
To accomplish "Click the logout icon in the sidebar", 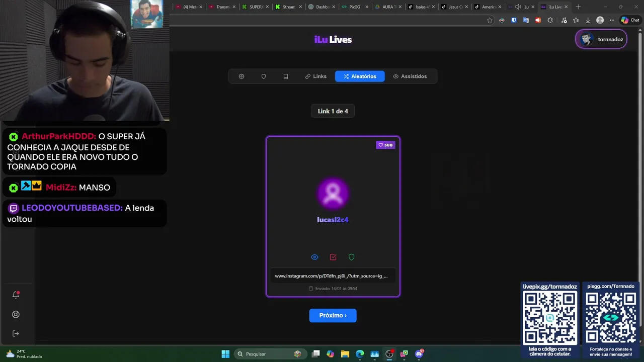I will [16, 333].
